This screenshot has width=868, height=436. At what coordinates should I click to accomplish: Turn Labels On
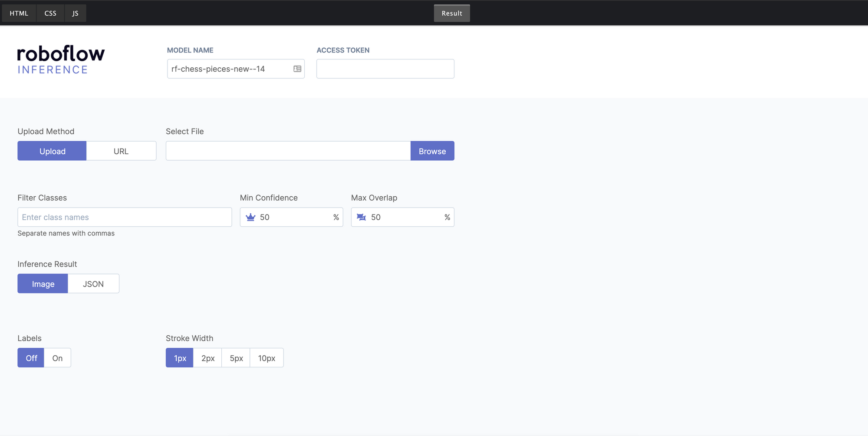click(57, 358)
